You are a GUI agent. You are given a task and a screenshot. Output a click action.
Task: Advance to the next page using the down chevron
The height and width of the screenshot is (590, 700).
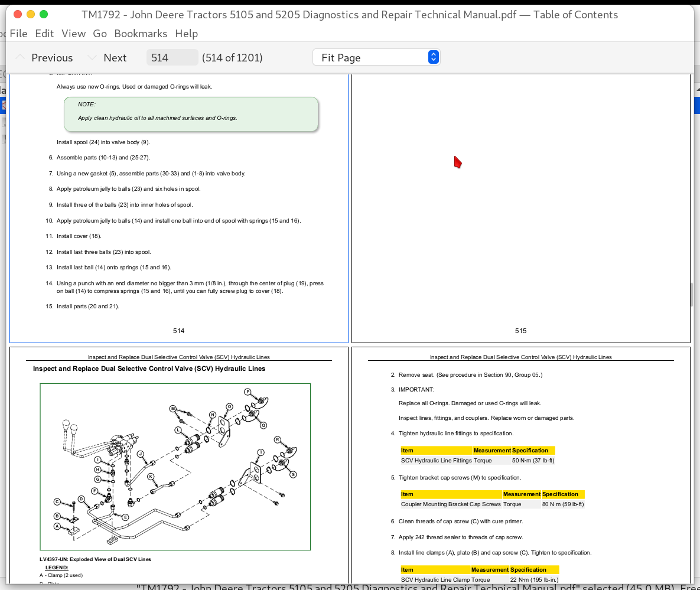click(x=92, y=57)
